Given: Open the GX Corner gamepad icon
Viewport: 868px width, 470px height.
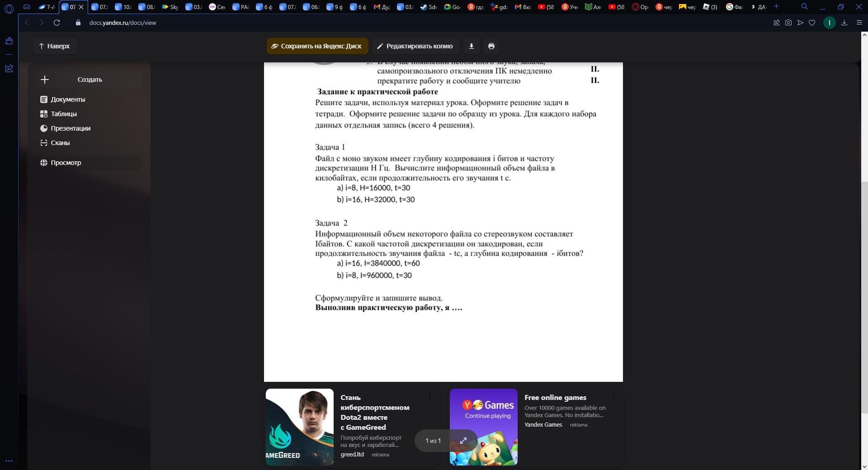Looking at the screenshot, I should point(26,7).
